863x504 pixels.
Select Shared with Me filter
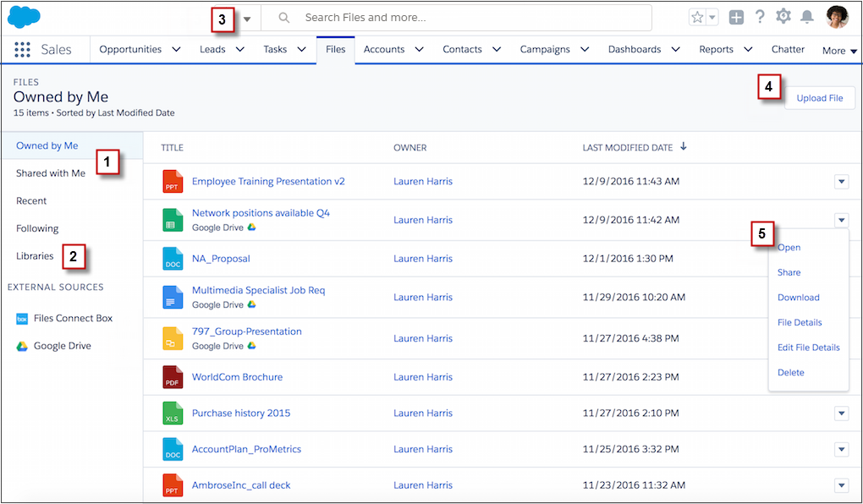(x=51, y=173)
